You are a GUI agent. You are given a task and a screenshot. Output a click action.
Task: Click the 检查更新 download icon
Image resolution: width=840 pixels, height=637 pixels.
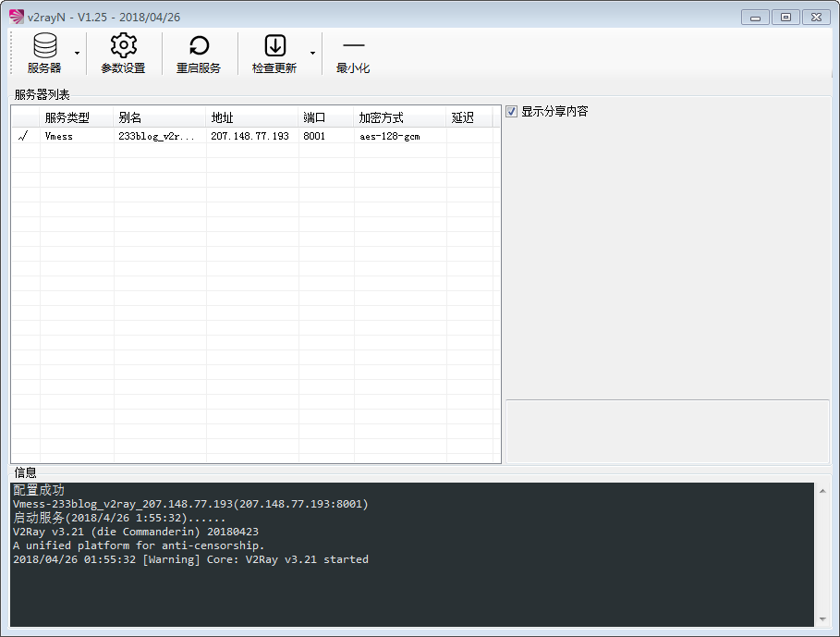click(274, 46)
